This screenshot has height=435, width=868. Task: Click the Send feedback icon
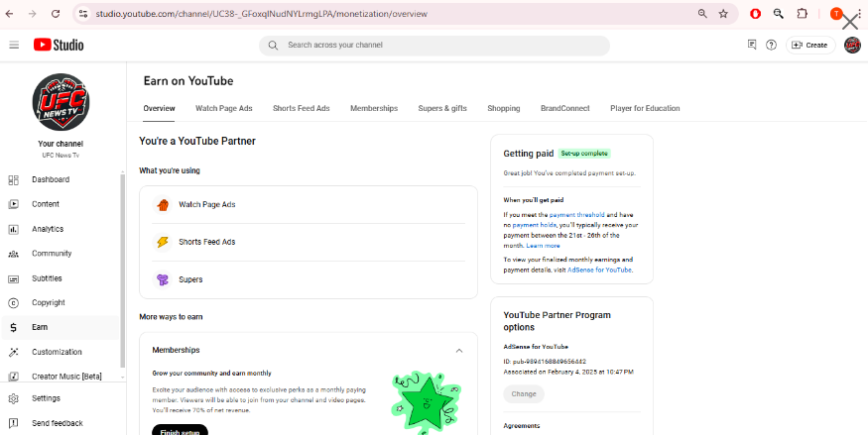tap(13, 423)
